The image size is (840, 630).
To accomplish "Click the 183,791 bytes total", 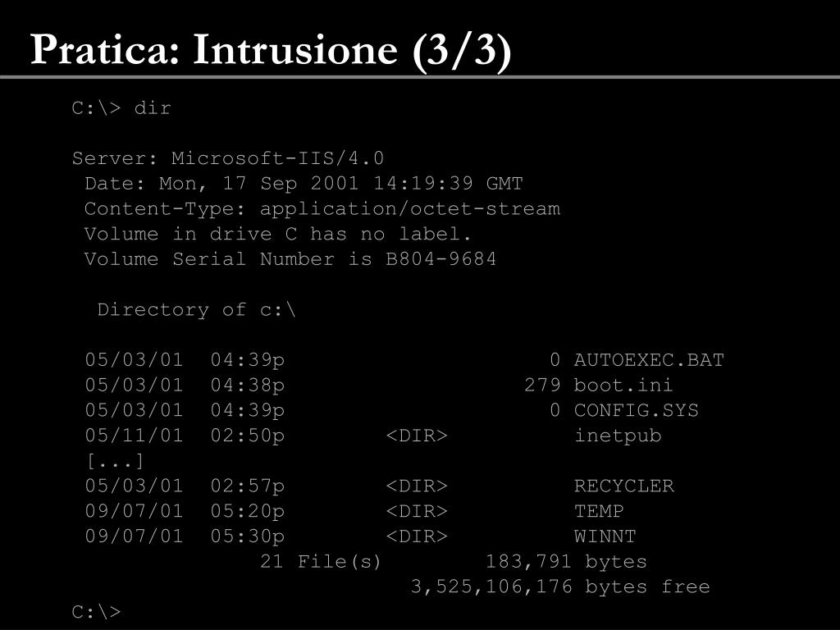I will click(x=566, y=561).
